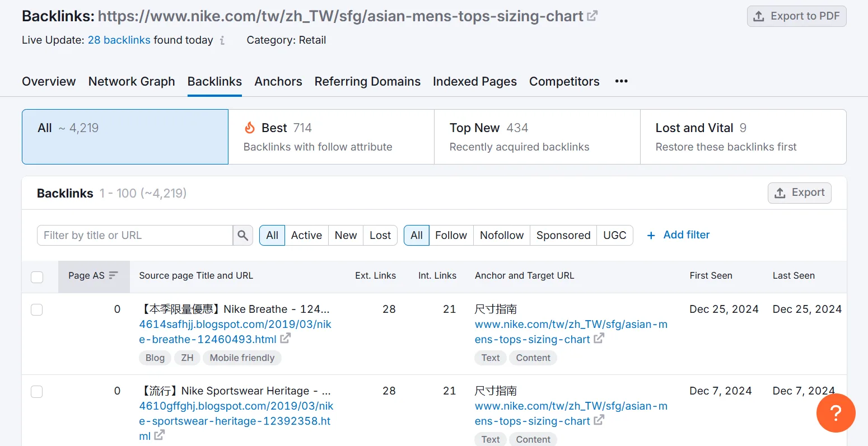
Task: Switch to the Network Graph tab
Action: pyautogui.click(x=132, y=81)
